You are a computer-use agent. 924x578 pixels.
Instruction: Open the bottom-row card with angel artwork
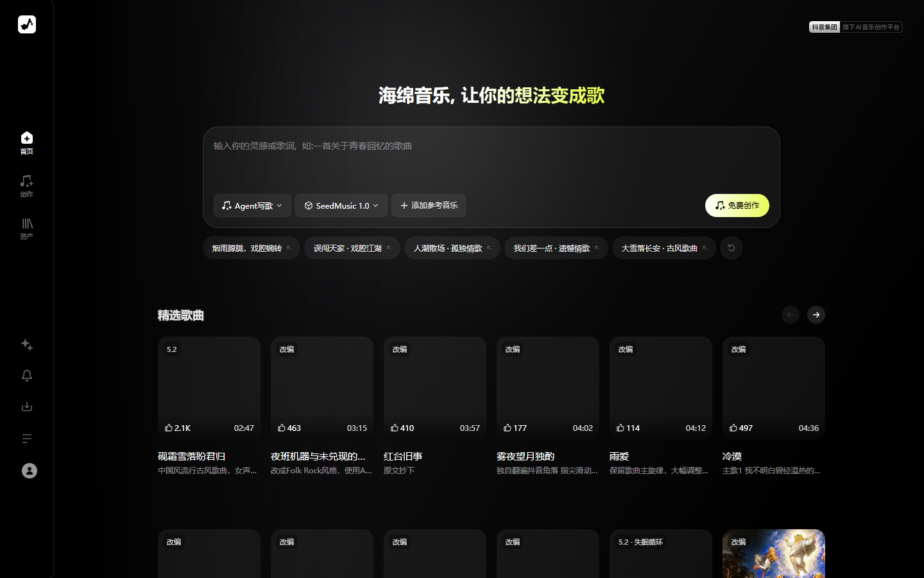(774, 554)
